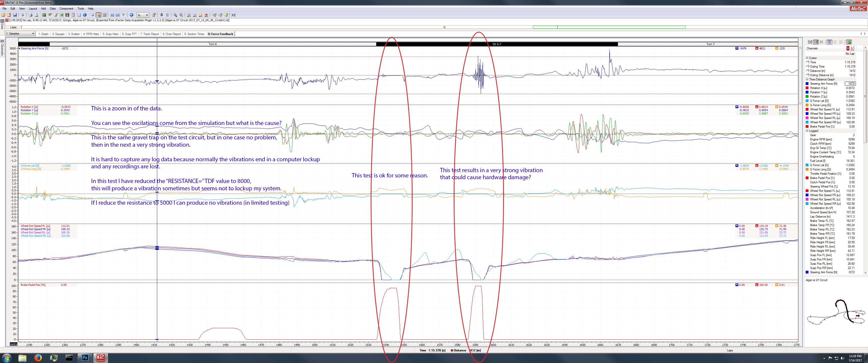The width and height of the screenshot is (868, 363).
Task: Open the track editor green icon
Action: click(44, 15)
